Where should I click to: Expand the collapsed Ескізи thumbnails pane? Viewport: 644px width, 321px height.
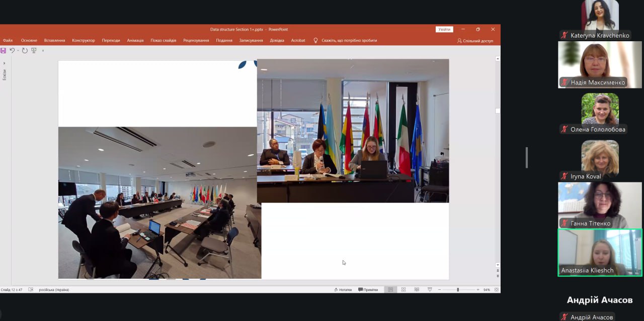click(4, 63)
